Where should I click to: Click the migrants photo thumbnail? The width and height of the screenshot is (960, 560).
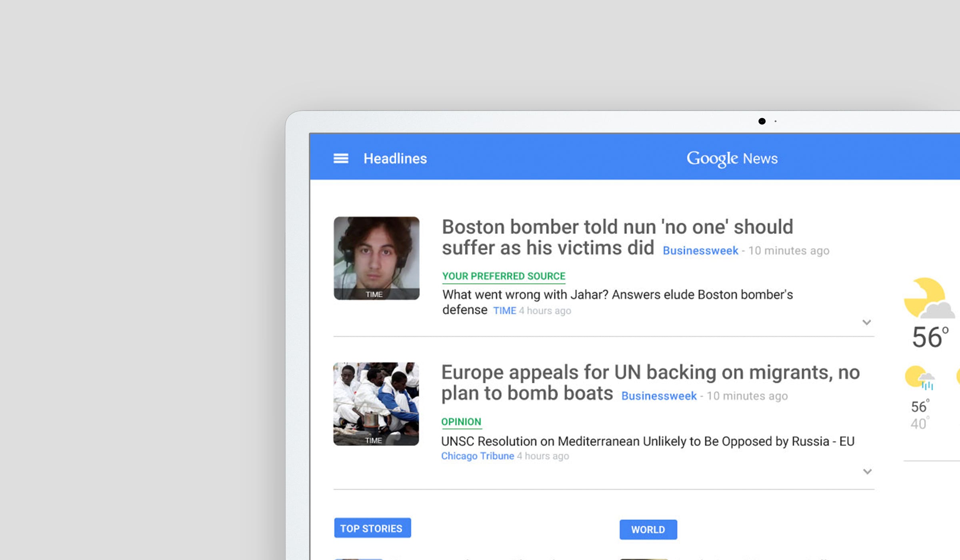(x=376, y=404)
